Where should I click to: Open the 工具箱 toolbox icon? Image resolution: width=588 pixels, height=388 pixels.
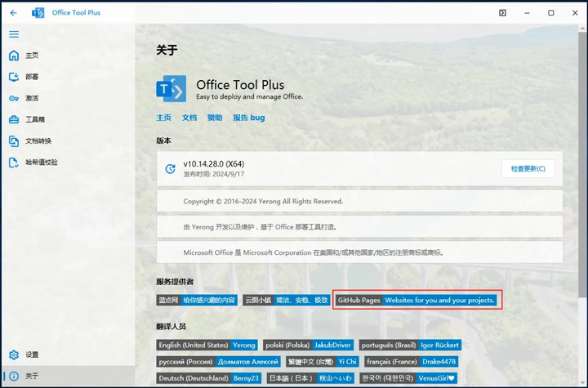pyautogui.click(x=14, y=120)
